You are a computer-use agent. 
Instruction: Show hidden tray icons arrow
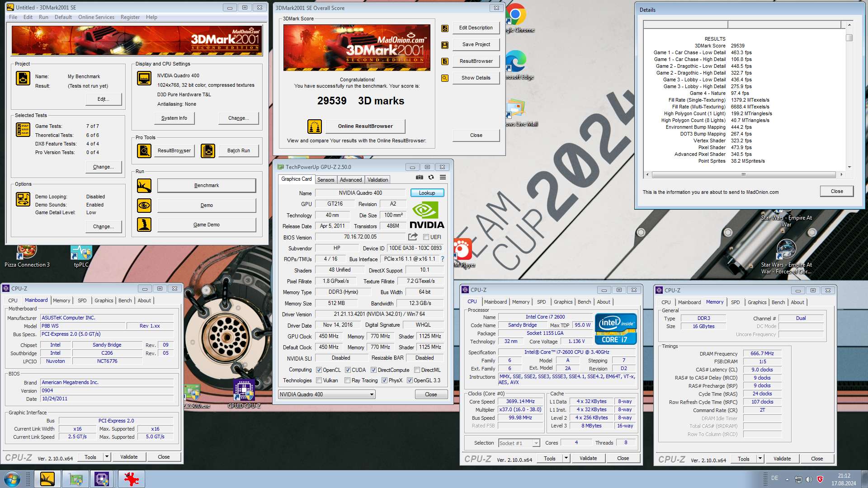787,479
